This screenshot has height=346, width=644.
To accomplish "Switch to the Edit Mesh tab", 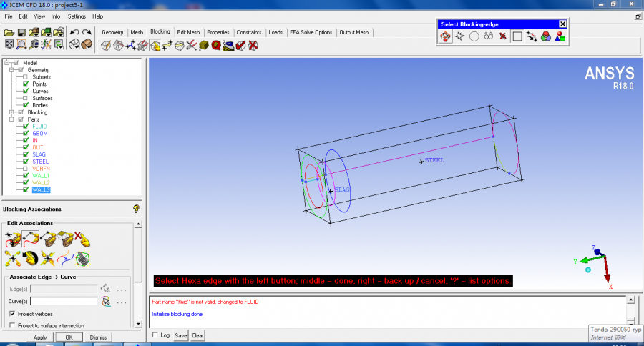I will pyautogui.click(x=188, y=32).
